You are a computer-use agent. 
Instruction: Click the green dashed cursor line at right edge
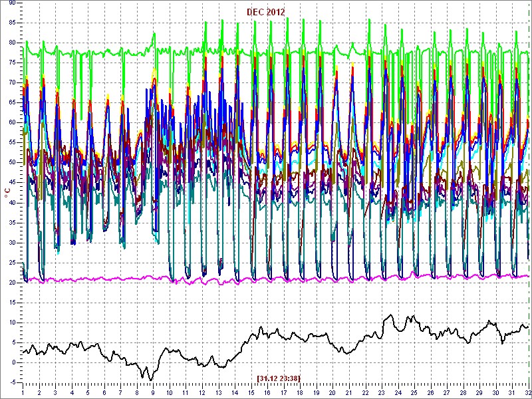click(529, 199)
